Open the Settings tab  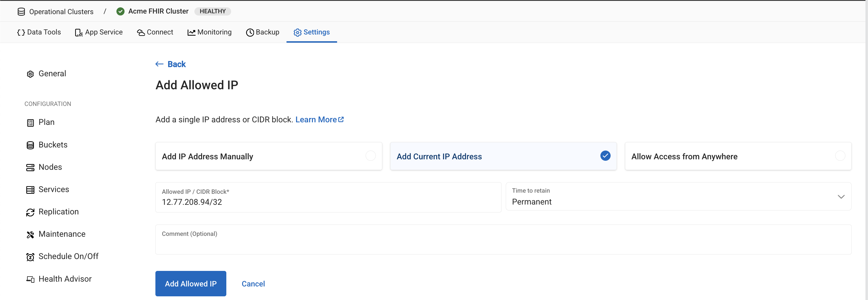[x=311, y=32]
